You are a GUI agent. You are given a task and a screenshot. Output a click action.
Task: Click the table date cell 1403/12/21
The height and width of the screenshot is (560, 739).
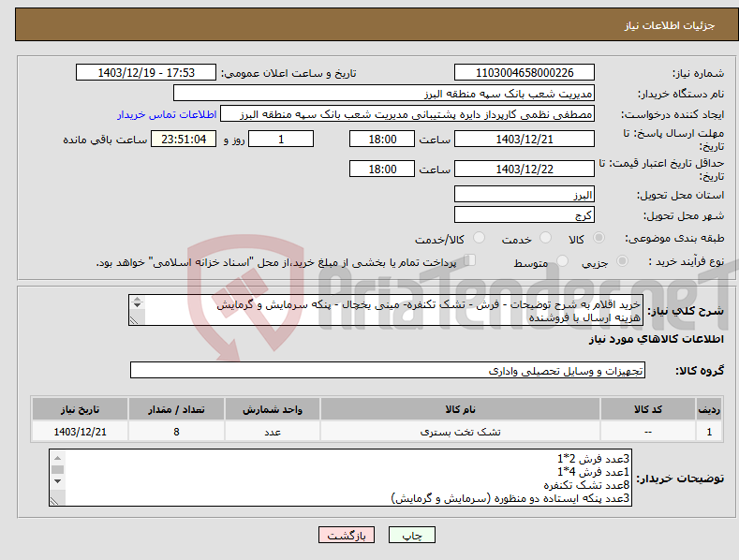tap(81, 432)
